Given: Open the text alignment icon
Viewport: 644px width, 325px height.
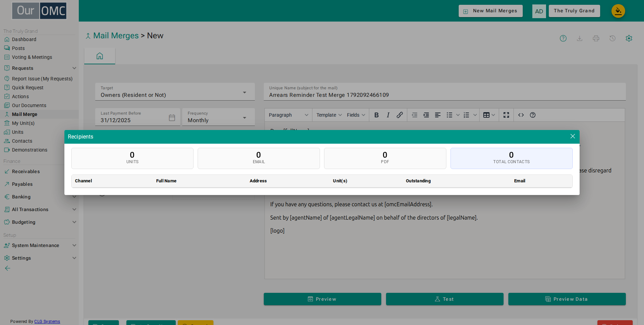Looking at the screenshot, I should 438,115.
